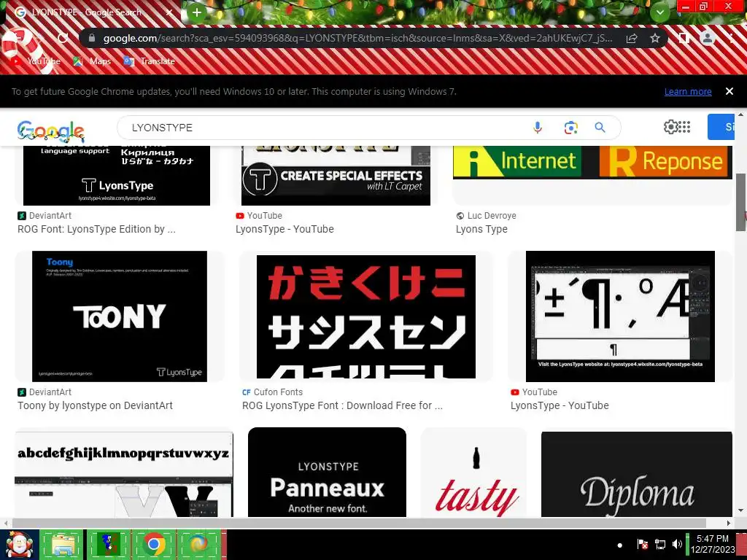The height and width of the screenshot is (560, 747).
Task: Open the volume speaker tray icon
Action: coord(677,544)
